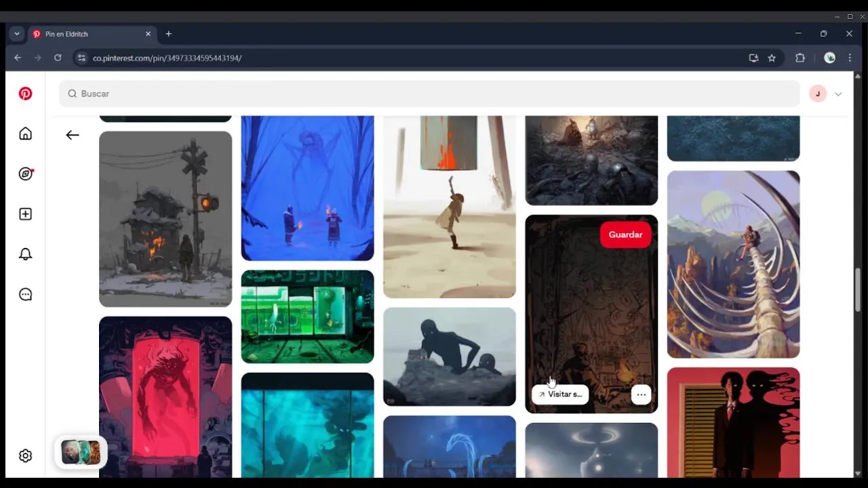Click browser forward navigation arrow

[37, 58]
